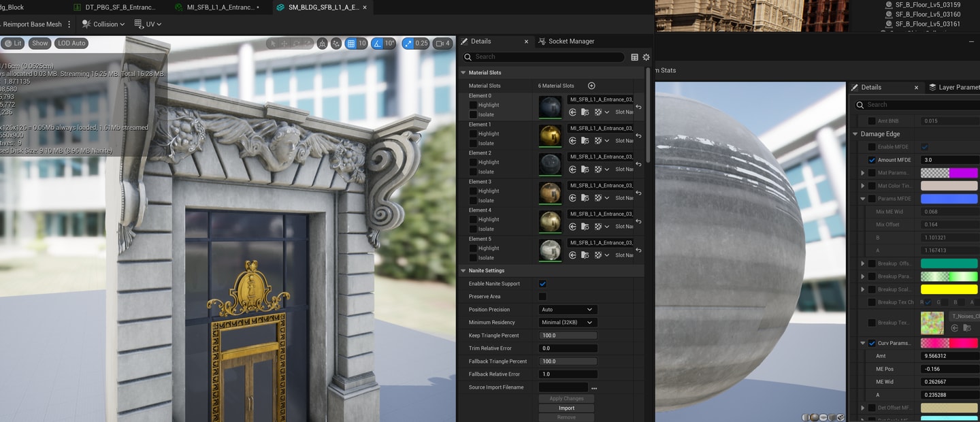Enable Highlight for Element 0
The width and height of the screenshot is (980, 422).
[473, 105]
